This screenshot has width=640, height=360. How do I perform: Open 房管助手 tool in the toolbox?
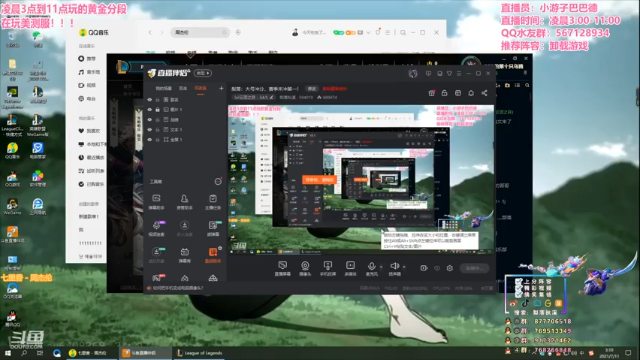pos(184,202)
